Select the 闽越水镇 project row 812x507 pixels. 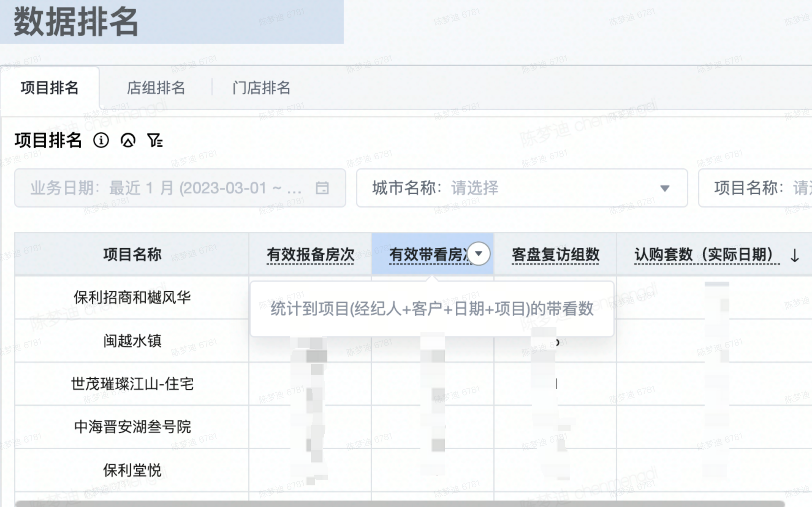132,341
